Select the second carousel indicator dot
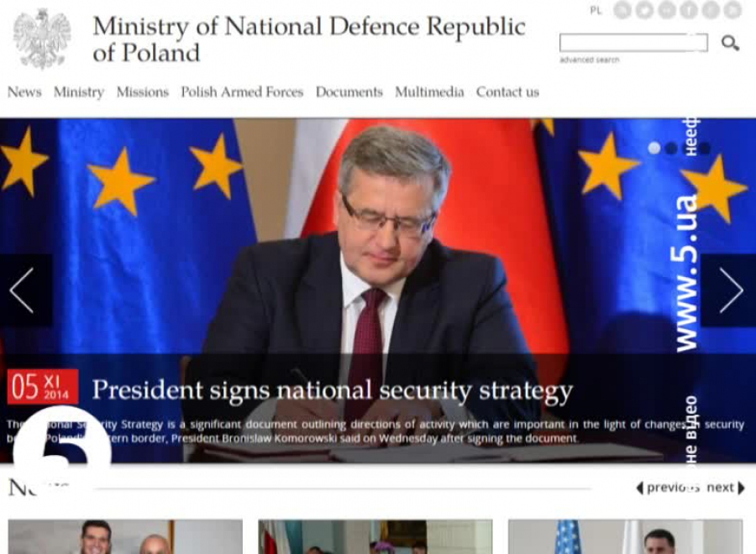This screenshot has width=756, height=554. click(x=671, y=149)
